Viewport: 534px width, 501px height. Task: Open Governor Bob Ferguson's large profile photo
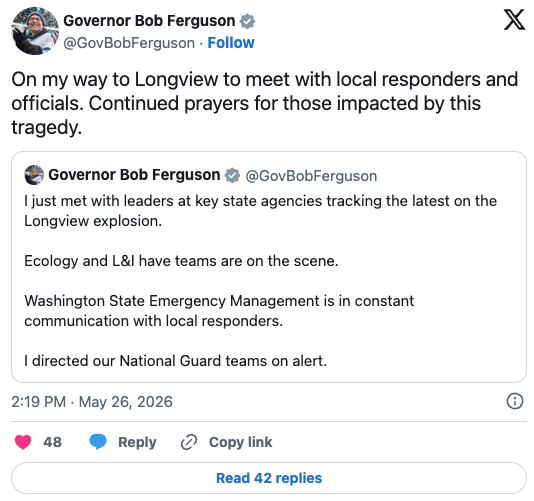[x=35, y=31]
